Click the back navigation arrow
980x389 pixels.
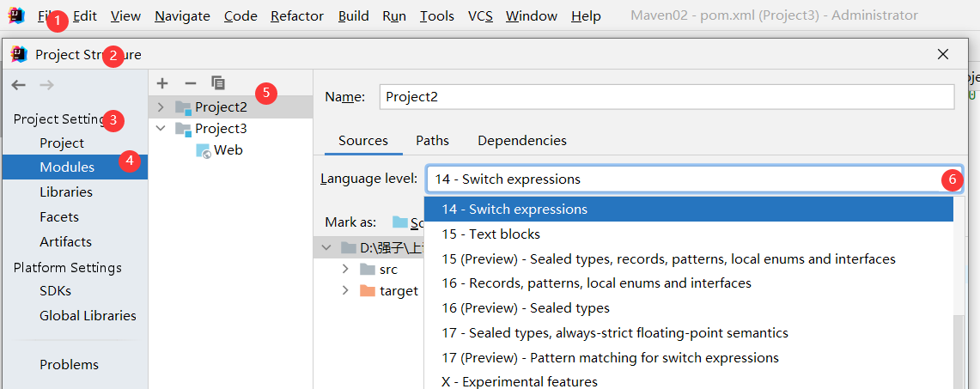(x=19, y=84)
